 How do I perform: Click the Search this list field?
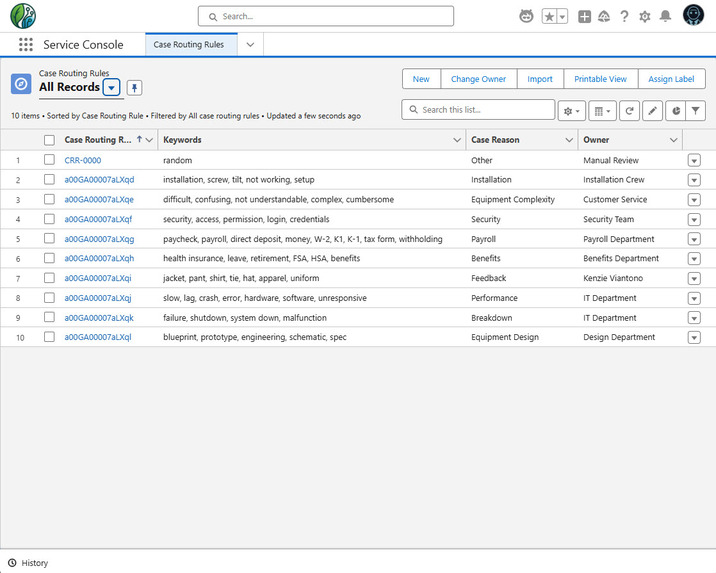click(478, 110)
